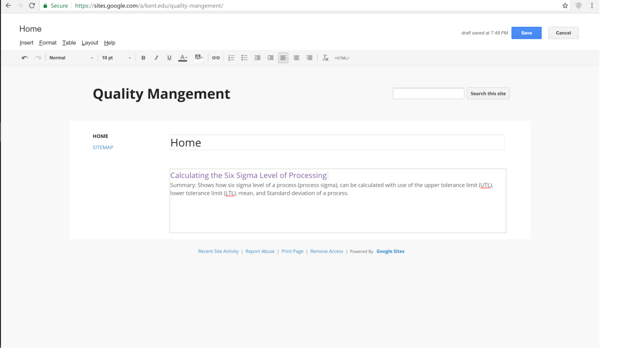
Task: Click the site search text box
Action: click(428, 94)
